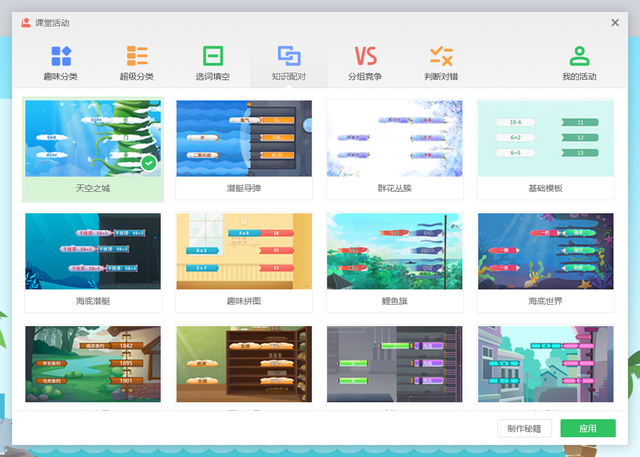Select the 基础模板 template thumbnail
Image resolution: width=640 pixels, height=457 pixels.
546,138
